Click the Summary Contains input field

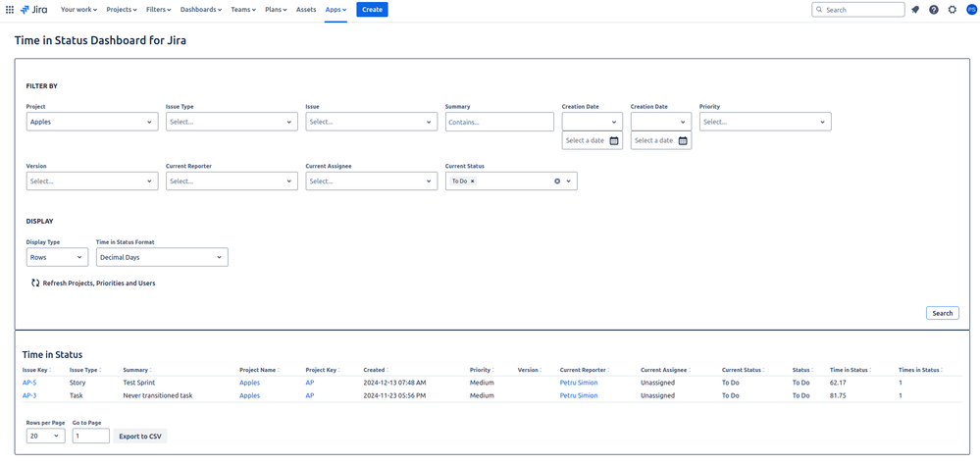[500, 122]
